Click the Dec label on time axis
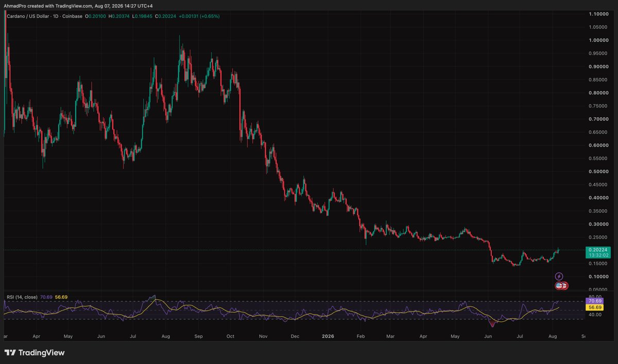 295,336
